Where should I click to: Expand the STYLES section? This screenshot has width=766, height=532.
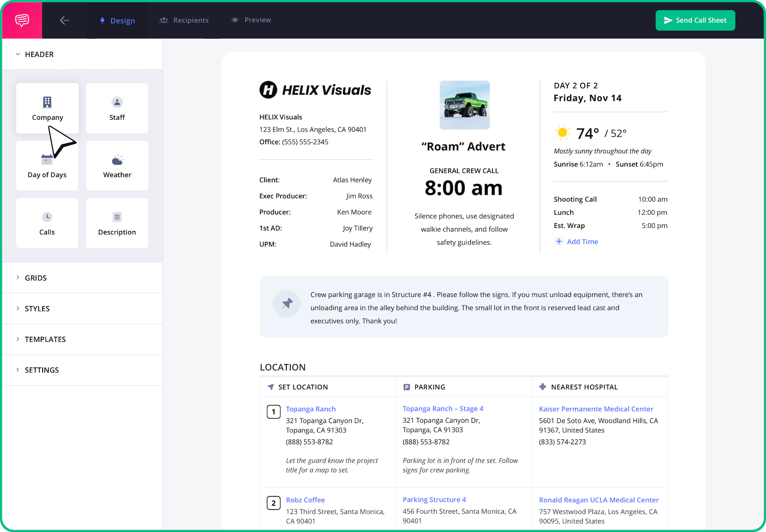pos(37,309)
